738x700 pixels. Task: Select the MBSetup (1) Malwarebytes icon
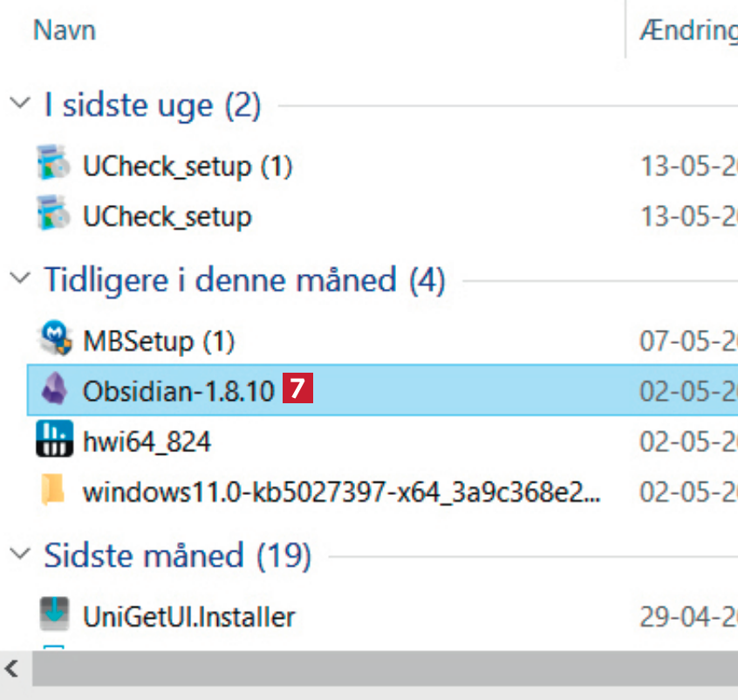[x=54, y=339]
